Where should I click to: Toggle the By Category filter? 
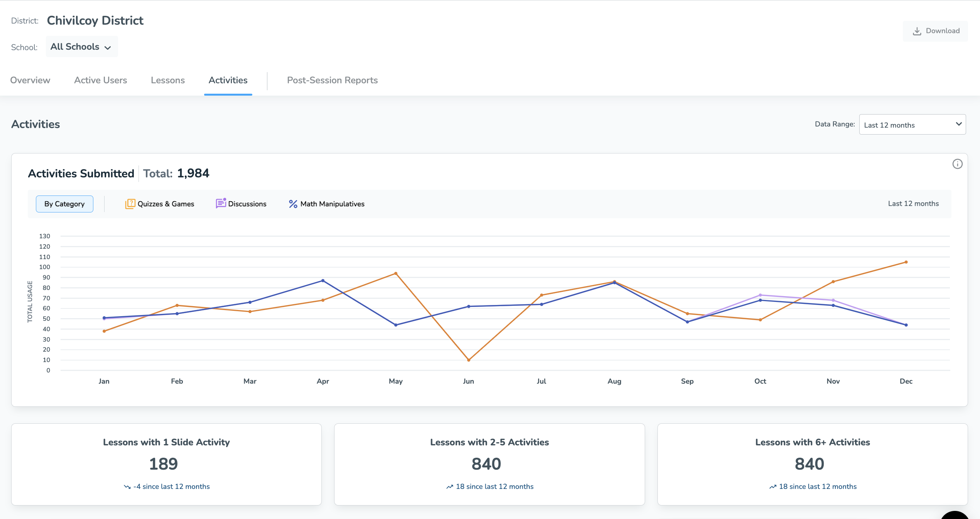pyautogui.click(x=64, y=204)
